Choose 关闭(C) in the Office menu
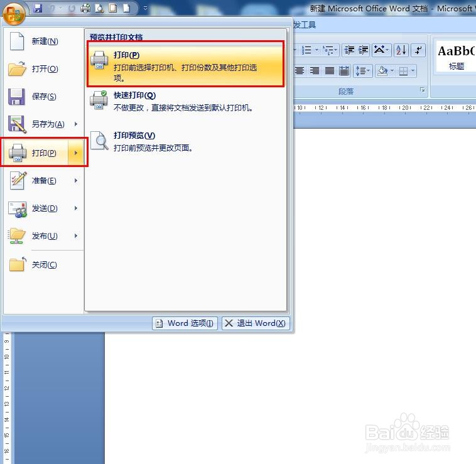 tap(43, 264)
